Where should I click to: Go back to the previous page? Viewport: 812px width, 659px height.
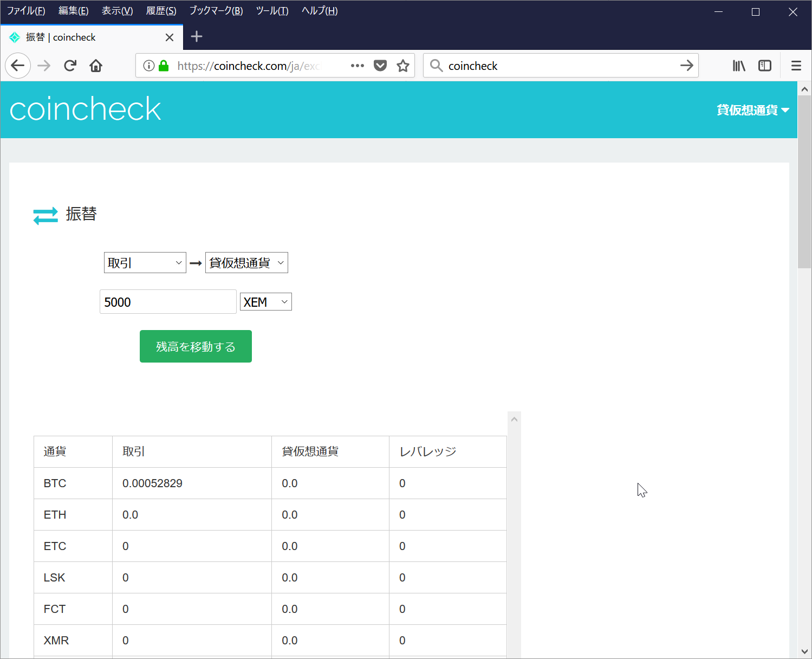click(18, 66)
